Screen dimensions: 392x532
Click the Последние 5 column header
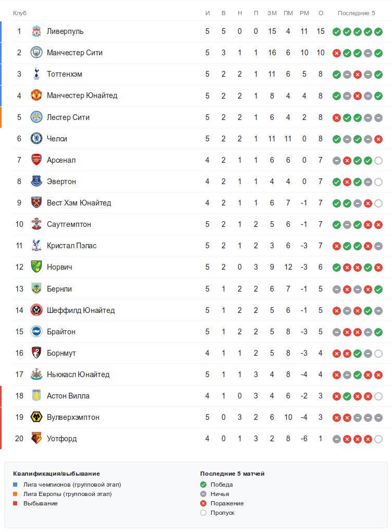coord(356,13)
